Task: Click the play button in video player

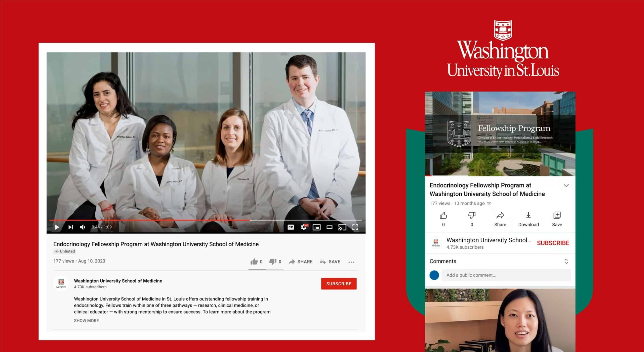Action: [x=57, y=227]
